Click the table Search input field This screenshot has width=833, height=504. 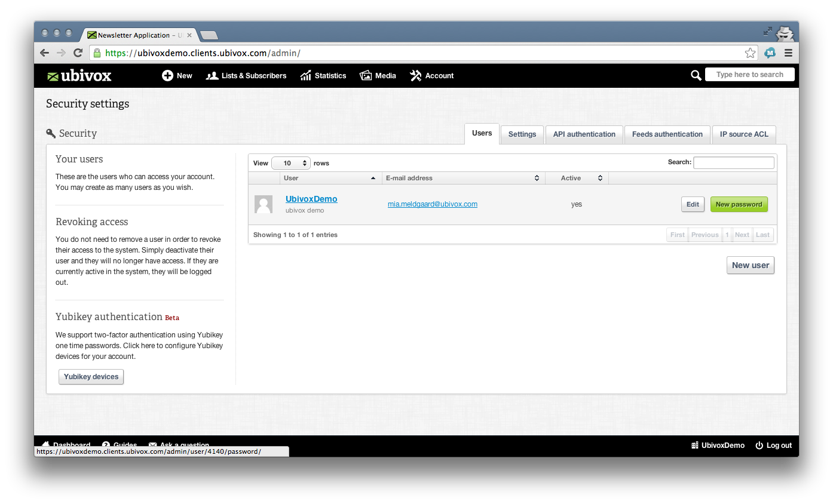(734, 162)
